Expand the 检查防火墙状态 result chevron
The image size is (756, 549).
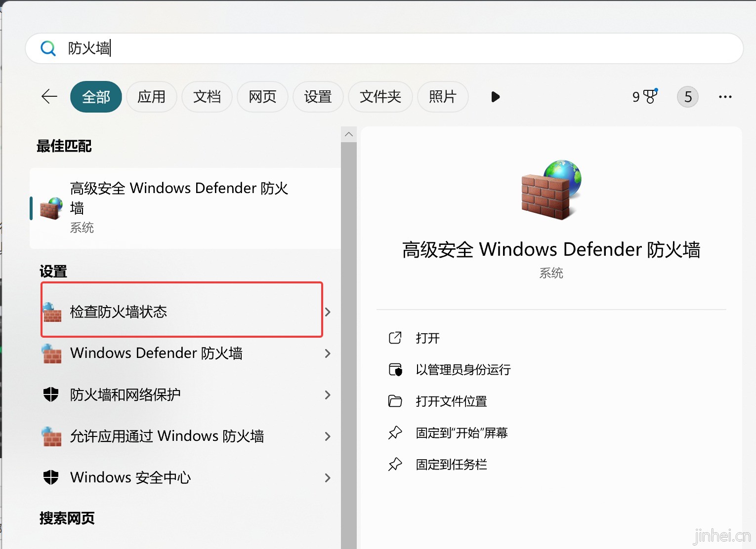[x=328, y=312]
